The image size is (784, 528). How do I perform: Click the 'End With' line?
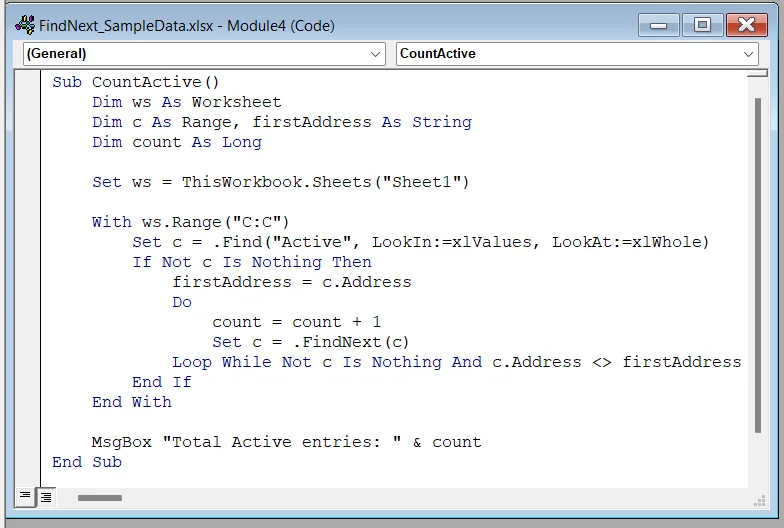[132, 402]
